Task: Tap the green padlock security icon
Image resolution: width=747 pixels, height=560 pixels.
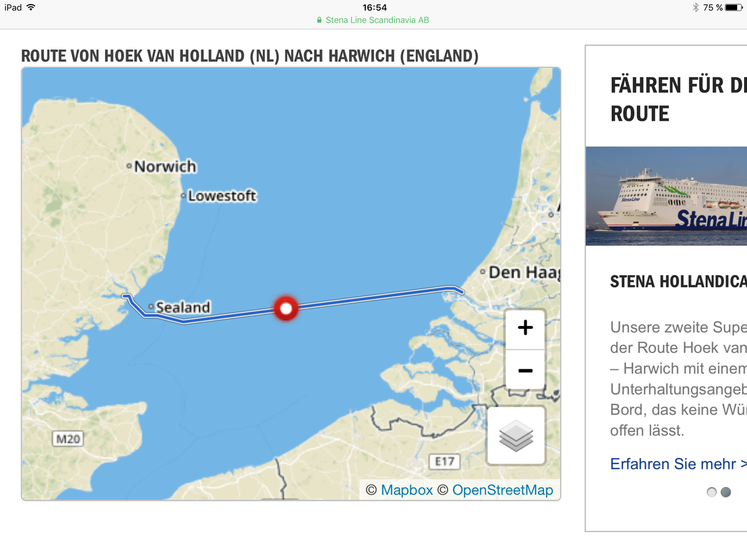Action: tap(319, 20)
